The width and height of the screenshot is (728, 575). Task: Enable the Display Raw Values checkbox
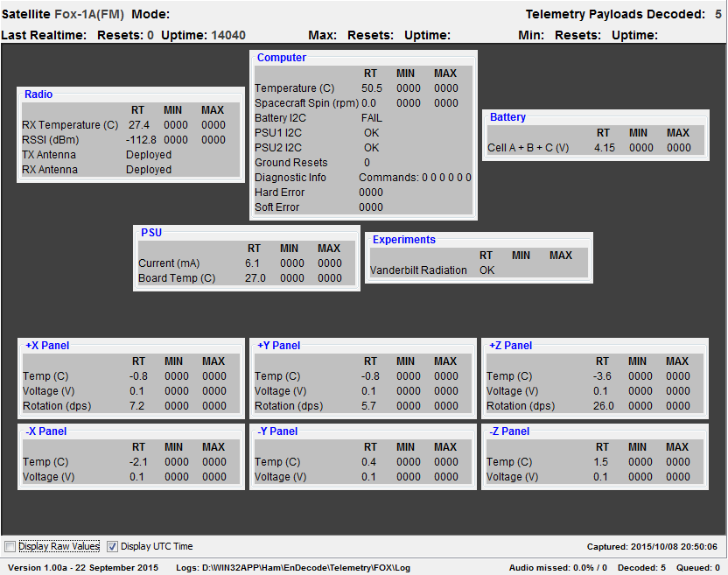coord(10,547)
